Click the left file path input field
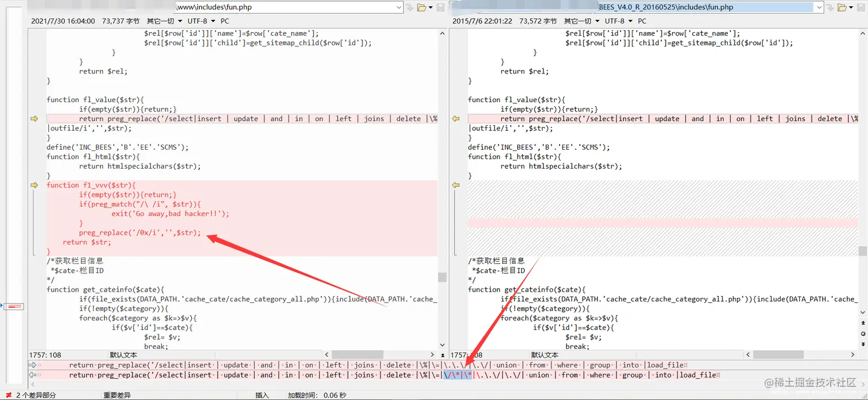 click(x=285, y=7)
